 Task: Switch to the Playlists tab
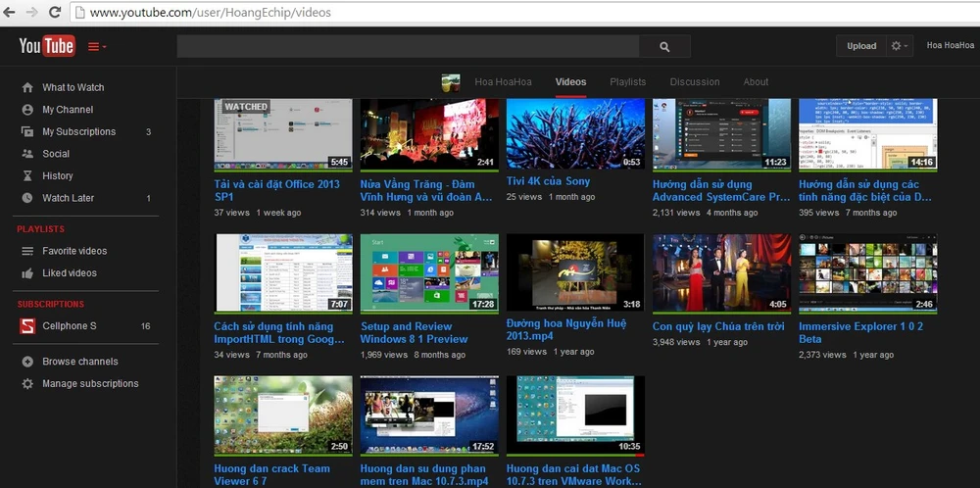click(627, 82)
